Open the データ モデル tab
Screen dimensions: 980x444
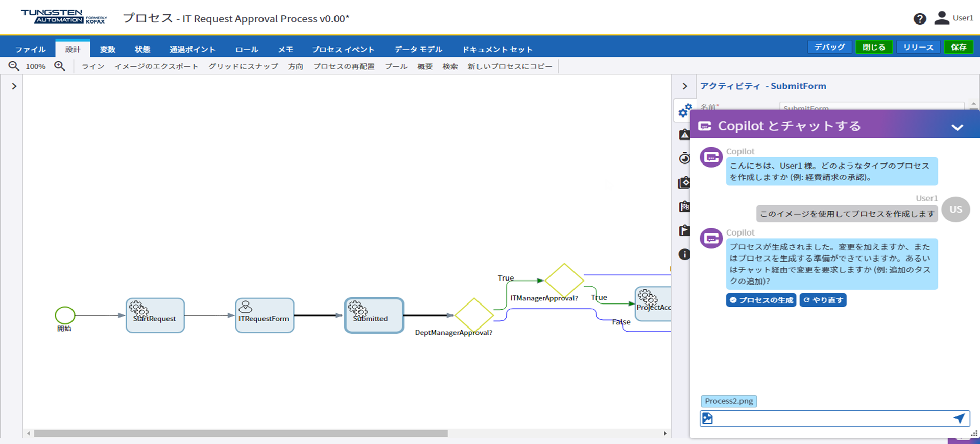click(x=418, y=49)
